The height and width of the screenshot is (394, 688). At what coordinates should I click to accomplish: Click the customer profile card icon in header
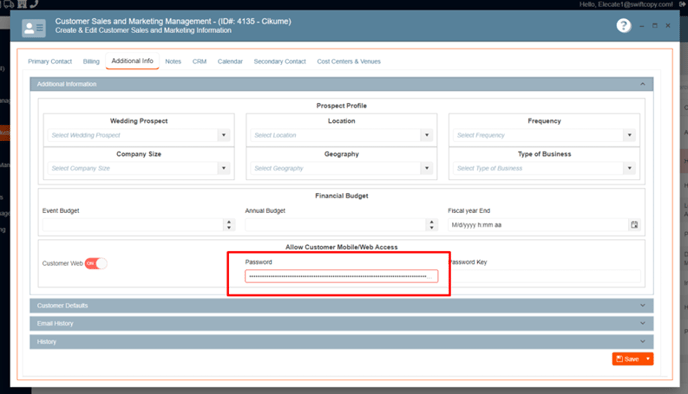(34, 28)
